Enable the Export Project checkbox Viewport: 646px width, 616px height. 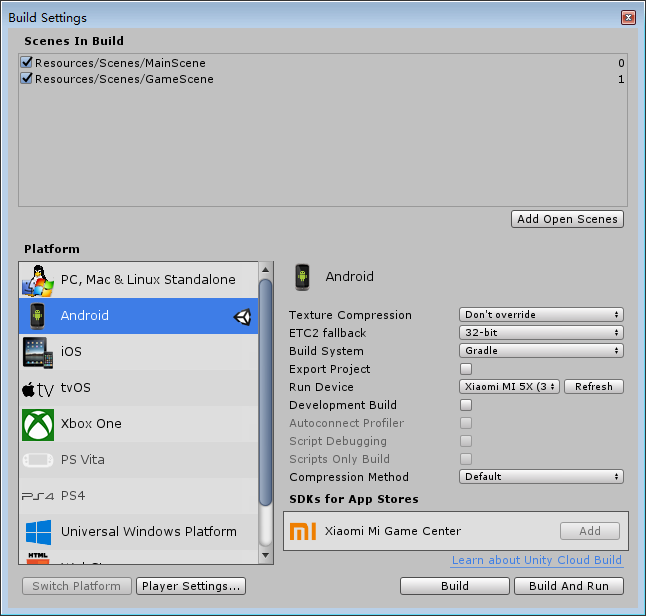pos(466,369)
